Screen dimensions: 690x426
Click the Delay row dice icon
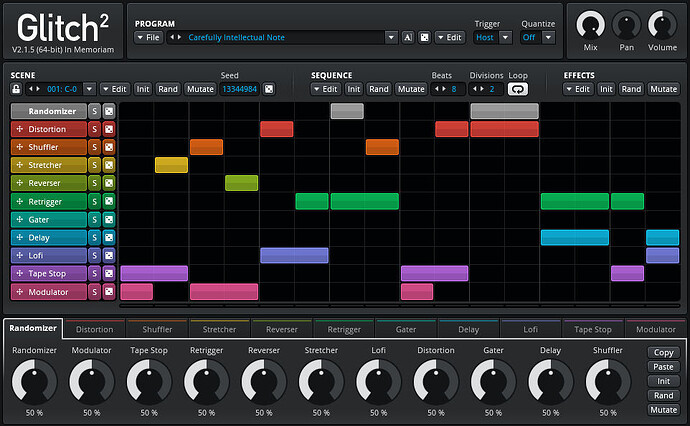coord(109,238)
